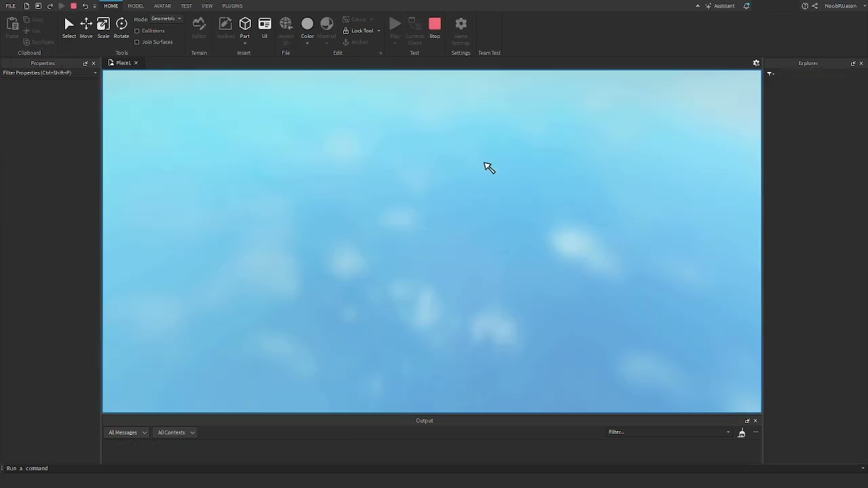Click the Undo arrow in the quick access bar
This screenshot has width=868, height=488.
[85, 6]
